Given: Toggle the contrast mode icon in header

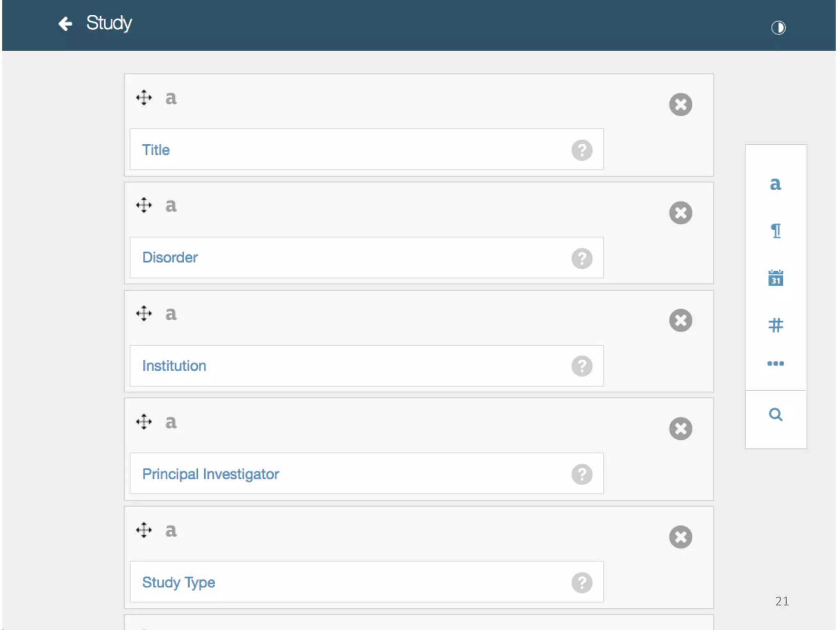Looking at the screenshot, I should [x=778, y=28].
